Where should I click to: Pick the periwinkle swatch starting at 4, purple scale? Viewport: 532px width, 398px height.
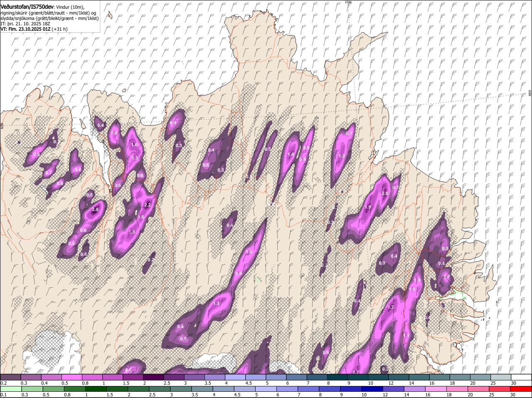[235, 377]
